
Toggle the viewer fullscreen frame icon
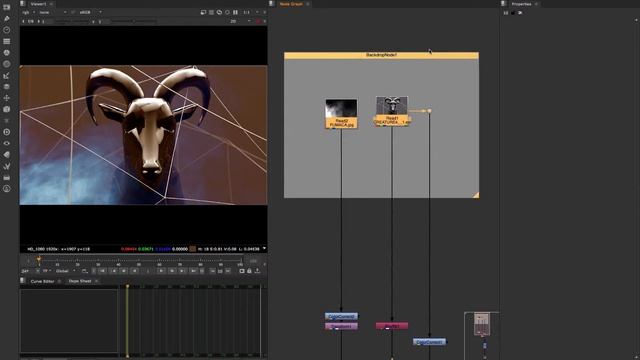242,271
